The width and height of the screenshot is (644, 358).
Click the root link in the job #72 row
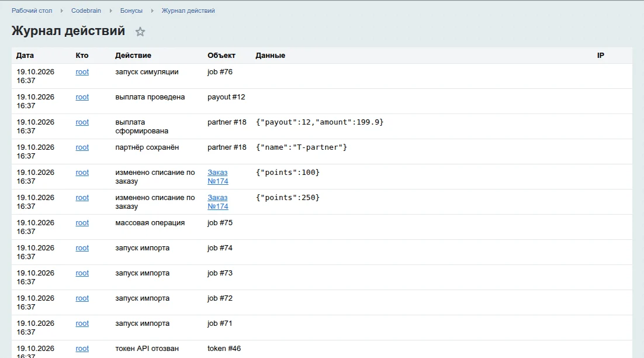[x=82, y=298]
